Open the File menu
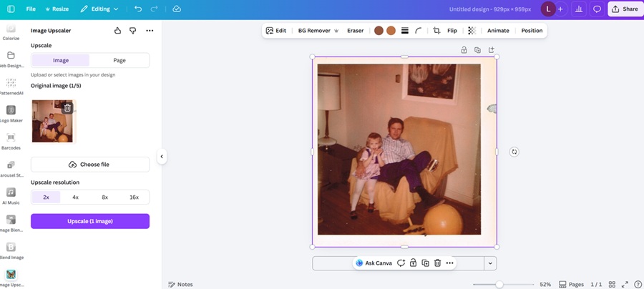 [x=31, y=9]
